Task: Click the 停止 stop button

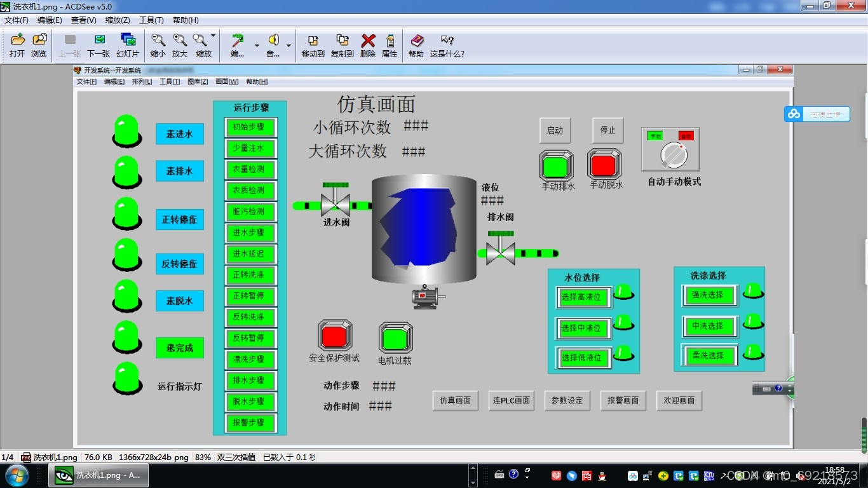Action: 608,130
